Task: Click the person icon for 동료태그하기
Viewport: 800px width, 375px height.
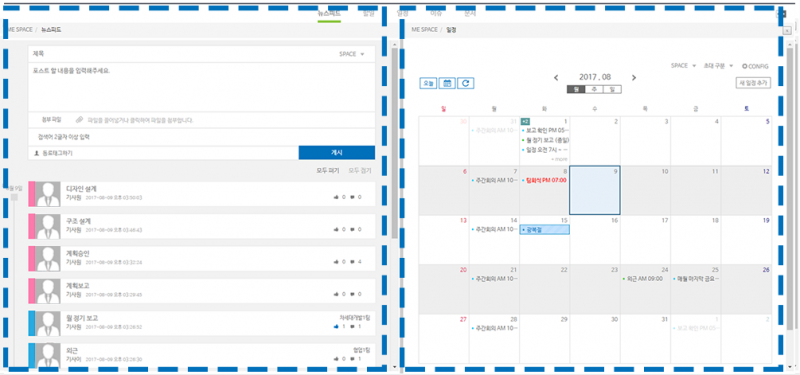Action: tap(37, 153)
